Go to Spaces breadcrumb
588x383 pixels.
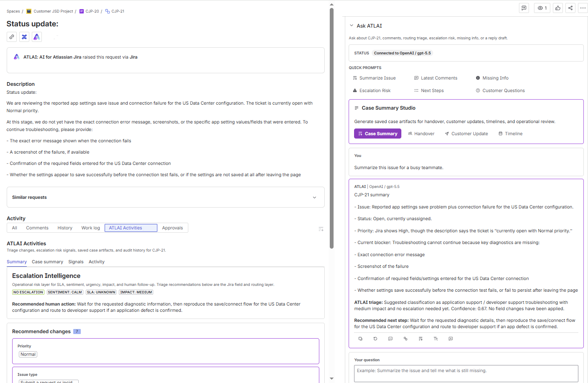pyautogui.click(x=13, y=11)
